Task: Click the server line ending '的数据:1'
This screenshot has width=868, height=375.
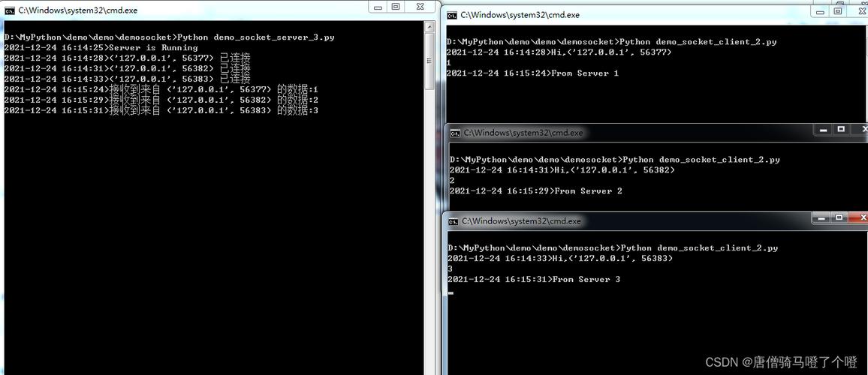Action: 161,89
